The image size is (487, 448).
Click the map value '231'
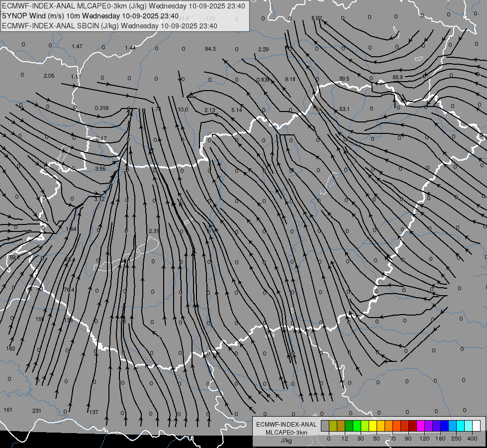pos(37,411)
